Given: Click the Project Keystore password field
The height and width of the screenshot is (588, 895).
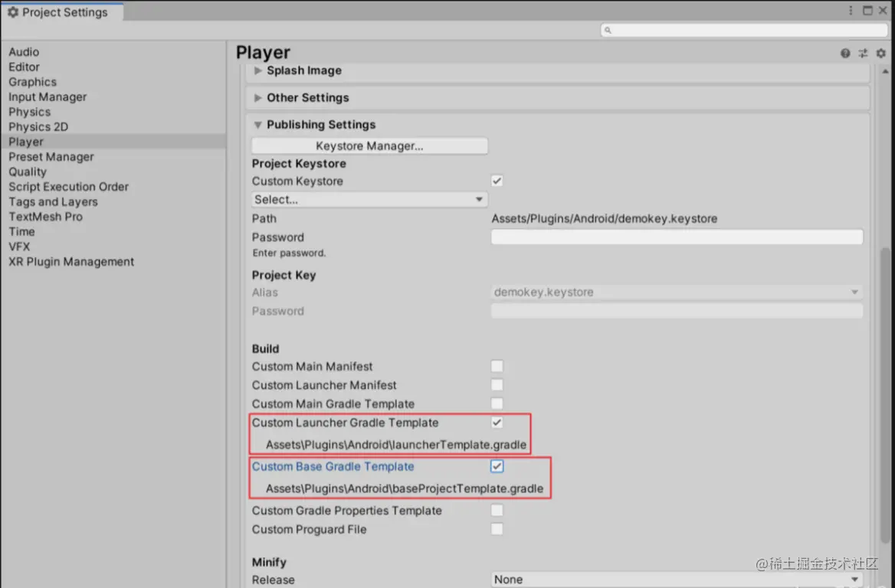Looking at the screenshot, I should point(677,237).
